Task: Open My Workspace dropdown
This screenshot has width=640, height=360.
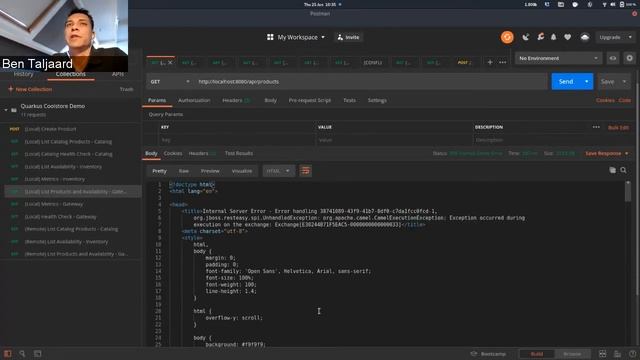Action: 296,37
